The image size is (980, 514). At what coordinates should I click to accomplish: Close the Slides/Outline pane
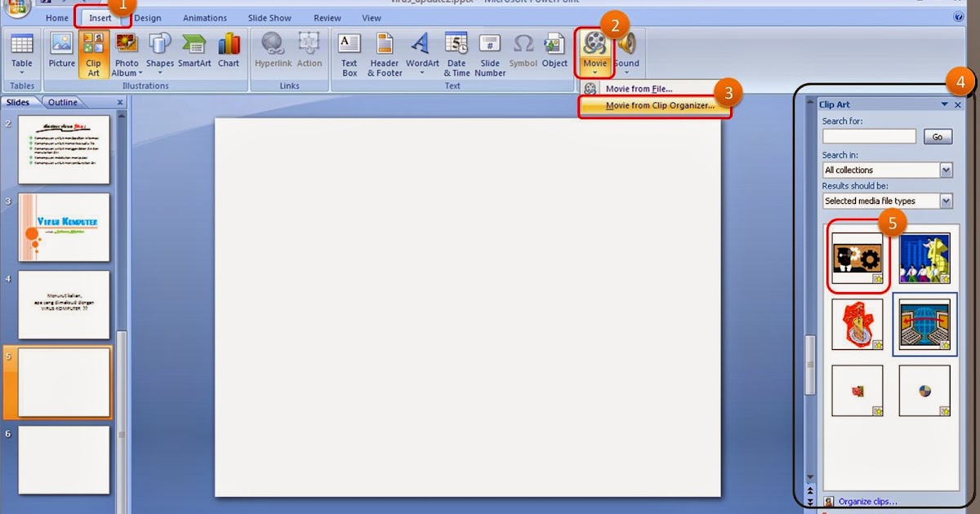point(120,103)
